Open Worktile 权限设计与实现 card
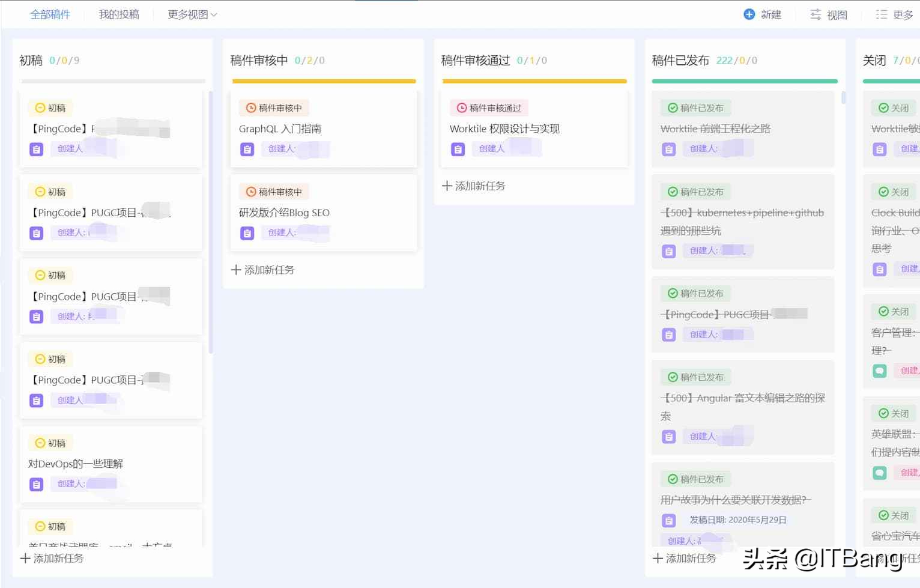The height and width of the screenshot is (588, 920). coord(534,129)
